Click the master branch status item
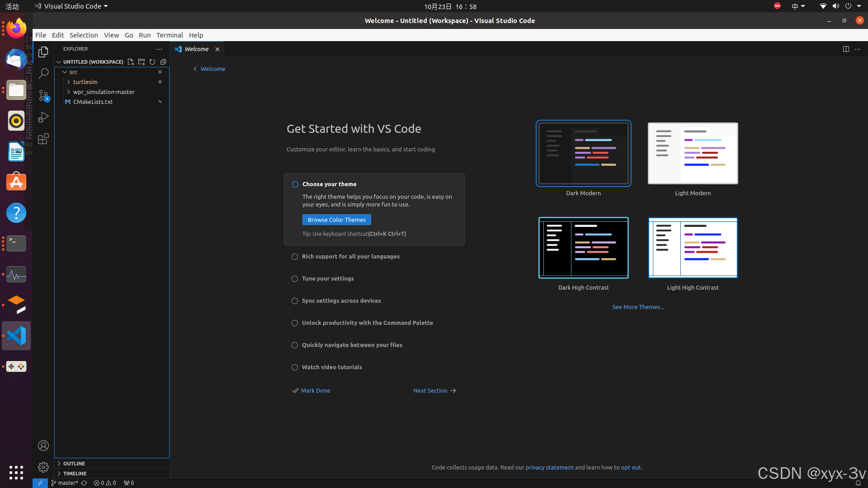This screenshot has width=868, height=488. pyautogui.click(x=65, y=483)
